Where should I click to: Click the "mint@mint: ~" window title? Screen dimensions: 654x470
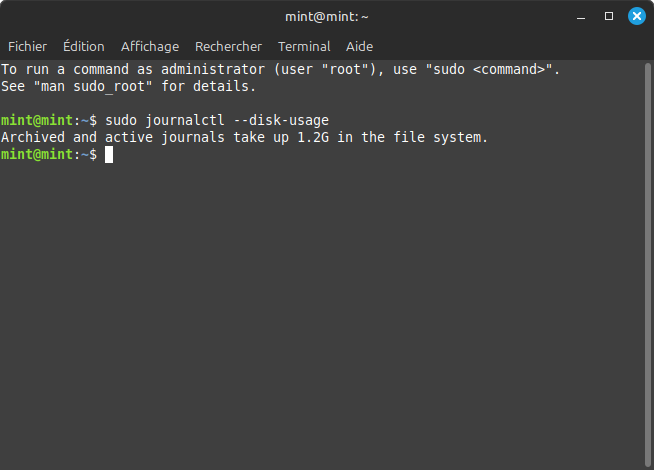coord(326,16)
